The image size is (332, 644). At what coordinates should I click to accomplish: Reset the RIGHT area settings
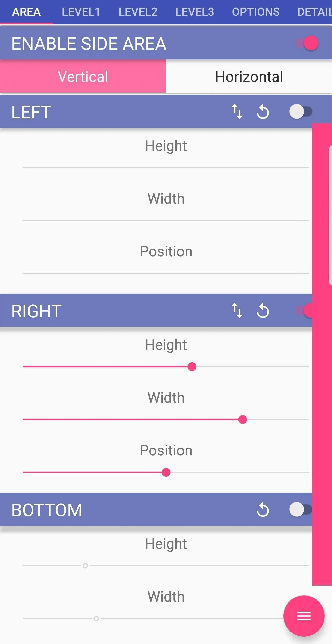point(263,311)
